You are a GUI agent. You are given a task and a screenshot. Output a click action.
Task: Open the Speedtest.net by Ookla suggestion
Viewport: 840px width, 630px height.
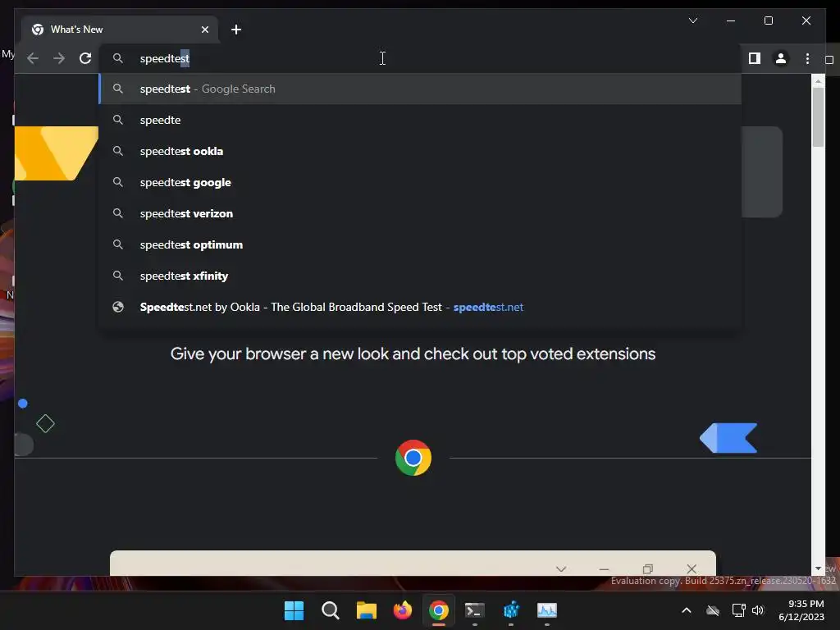click(x=421, y=307)
